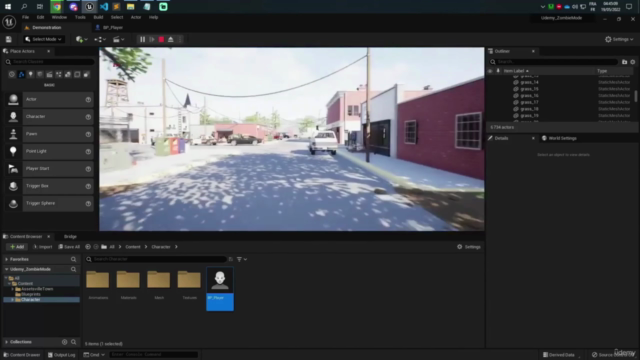The image size is (640, 360).
Task: Click the Trigger Box entry
Action: click(x=50, y=186)
